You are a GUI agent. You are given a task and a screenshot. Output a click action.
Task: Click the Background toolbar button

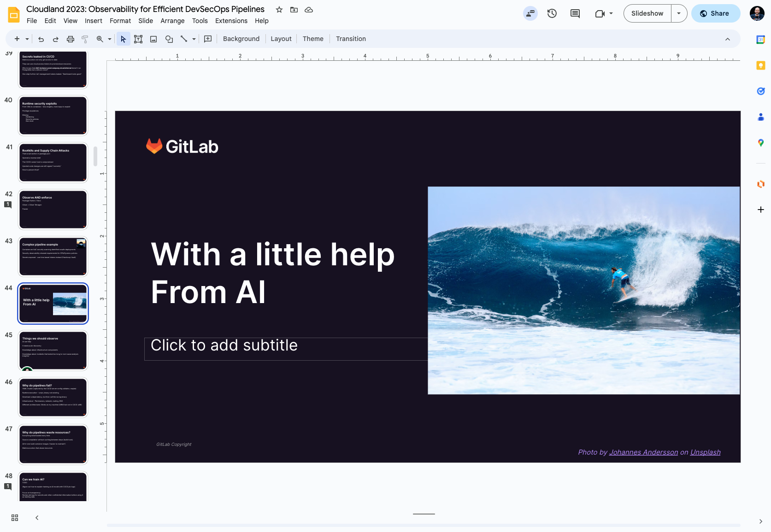coord(241,39)
